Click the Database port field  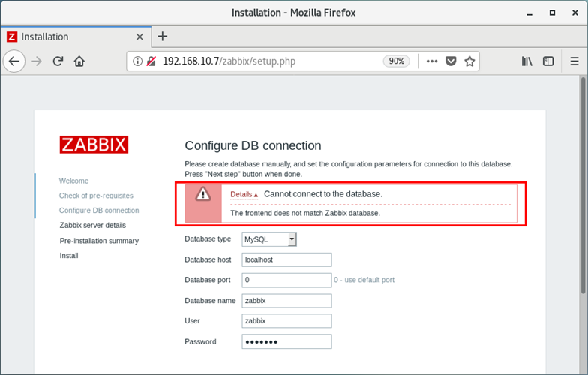pyautogui.click(x=286, y=280)
